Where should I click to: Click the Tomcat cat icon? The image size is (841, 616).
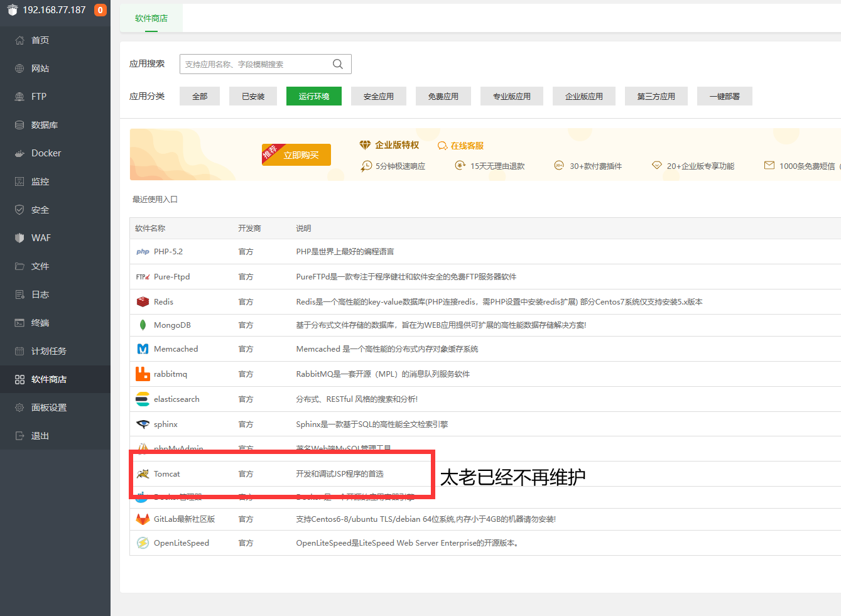tap(143, 474)
